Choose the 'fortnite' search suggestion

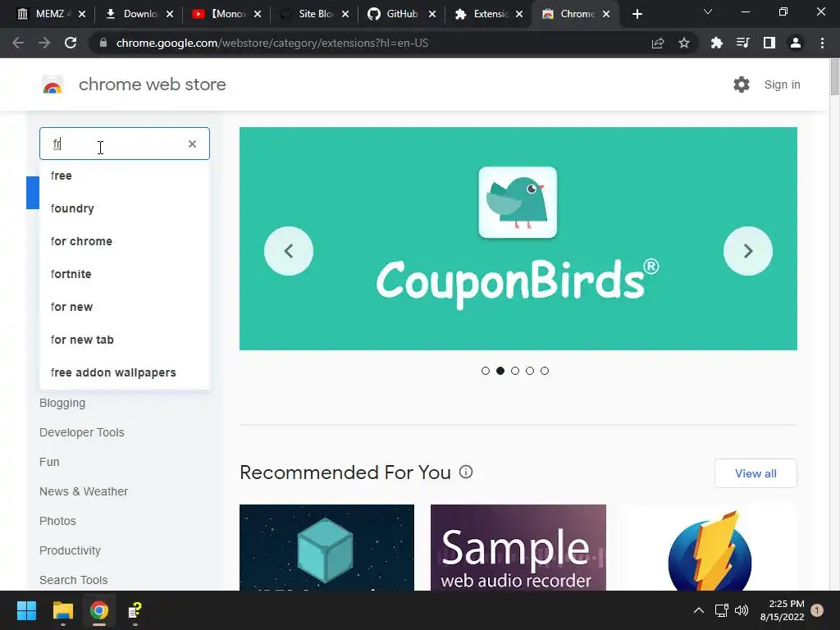point(125,274)
